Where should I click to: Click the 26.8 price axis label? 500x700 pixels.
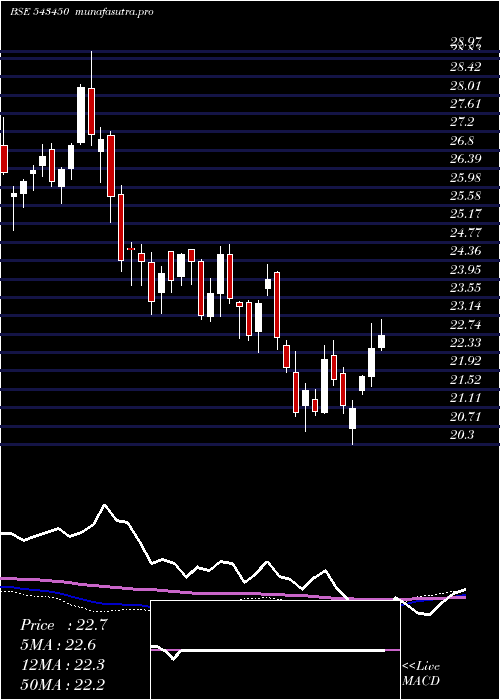[462, 141]
